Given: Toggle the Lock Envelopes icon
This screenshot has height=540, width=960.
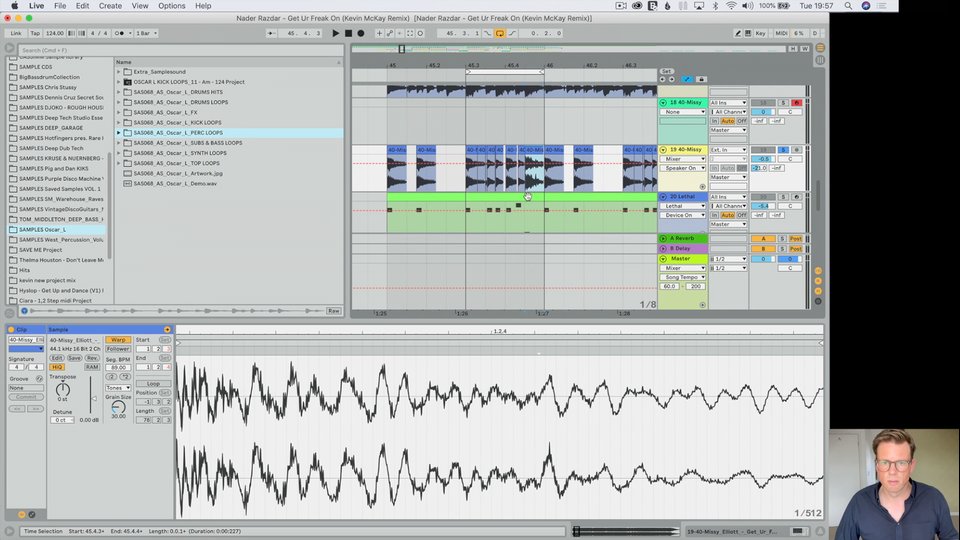Looking at the screenshot, I should (701, 79).
